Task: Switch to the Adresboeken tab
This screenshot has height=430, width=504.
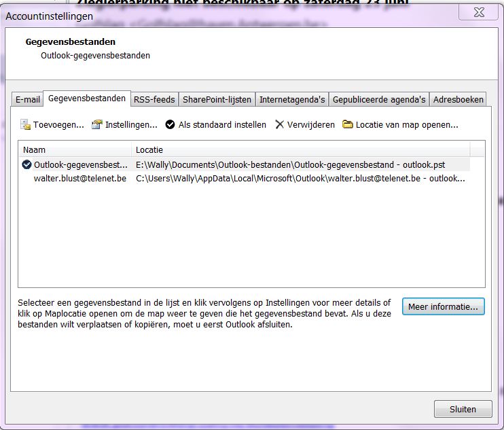Action: pyautogui.click(x=458, y=99)
